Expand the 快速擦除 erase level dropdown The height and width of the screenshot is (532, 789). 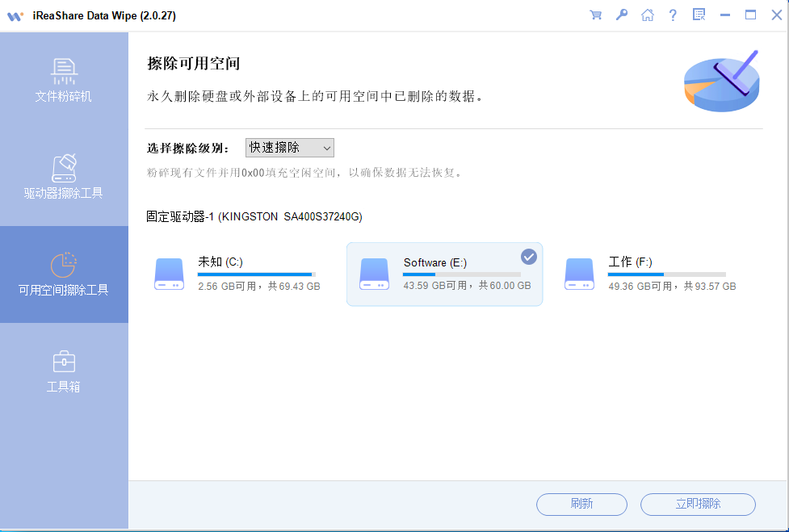pos(290,148)
